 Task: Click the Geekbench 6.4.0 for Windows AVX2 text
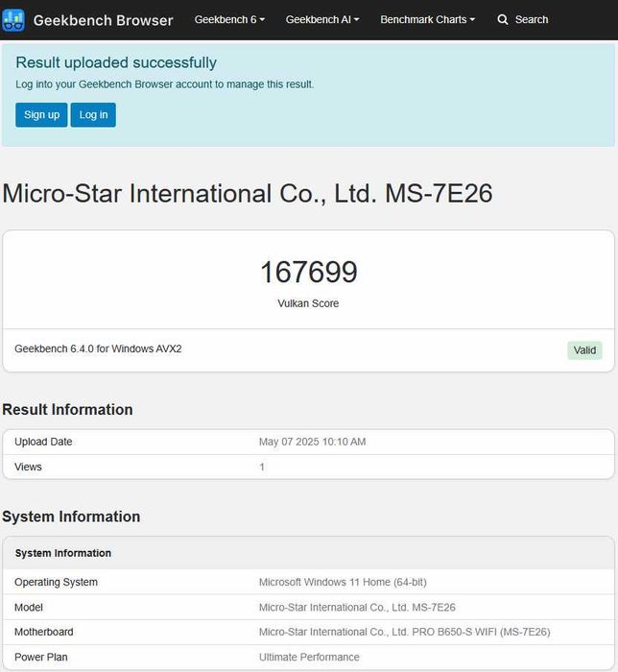98,348
